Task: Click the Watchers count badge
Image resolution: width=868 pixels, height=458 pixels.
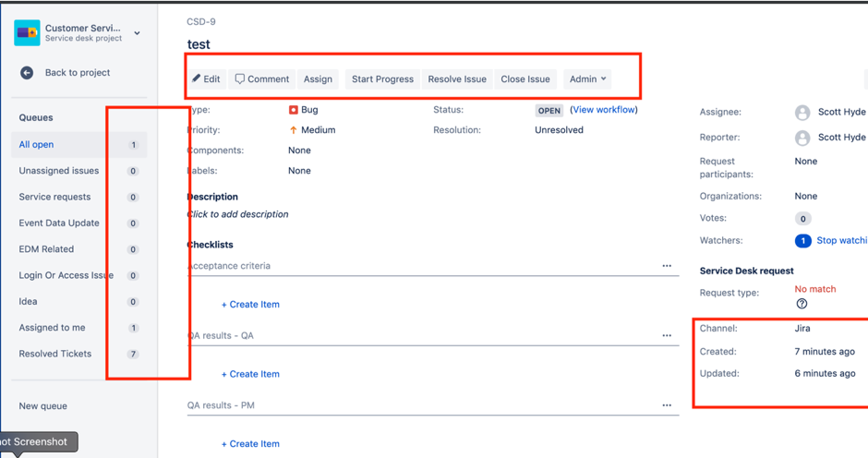Action: tap(803, 241)
